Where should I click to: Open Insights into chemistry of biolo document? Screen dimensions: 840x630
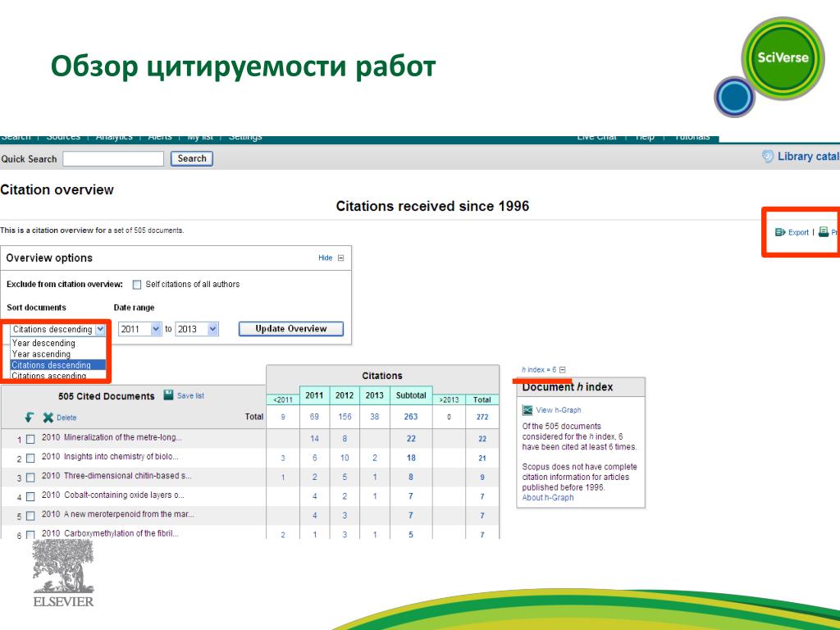point(121,456)
